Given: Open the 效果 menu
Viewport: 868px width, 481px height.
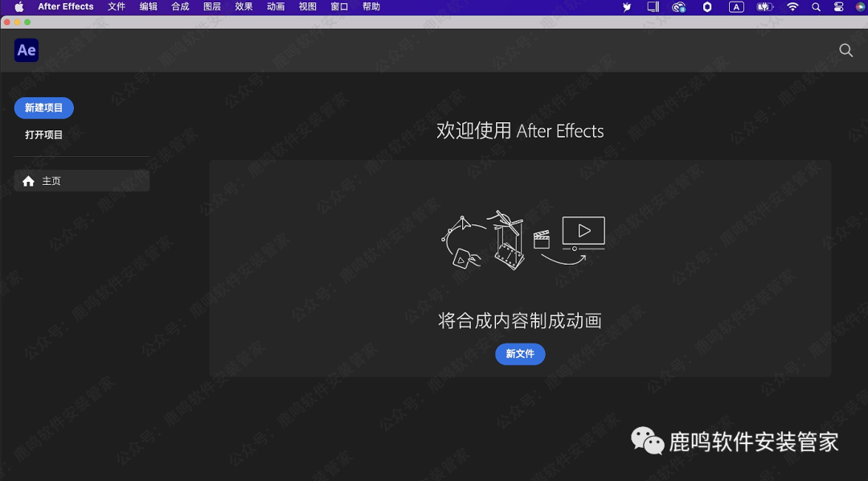Looking at the screenshot, I should click(243, 6).
